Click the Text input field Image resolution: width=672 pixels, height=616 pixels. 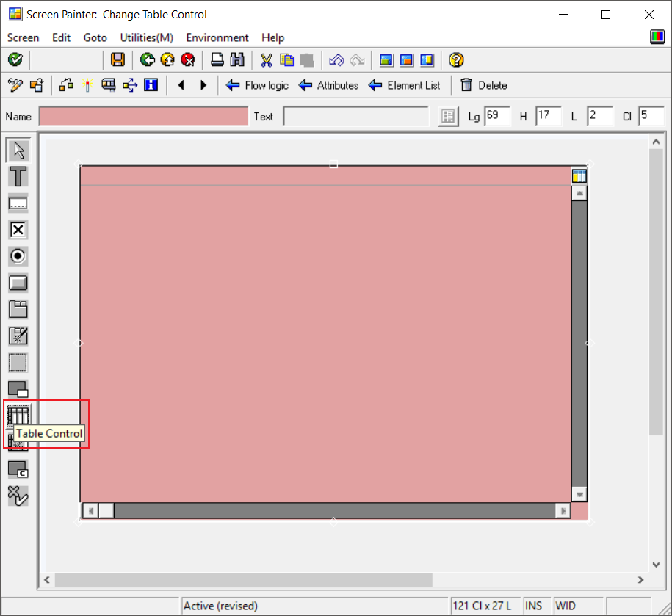[x=355, y=116]
